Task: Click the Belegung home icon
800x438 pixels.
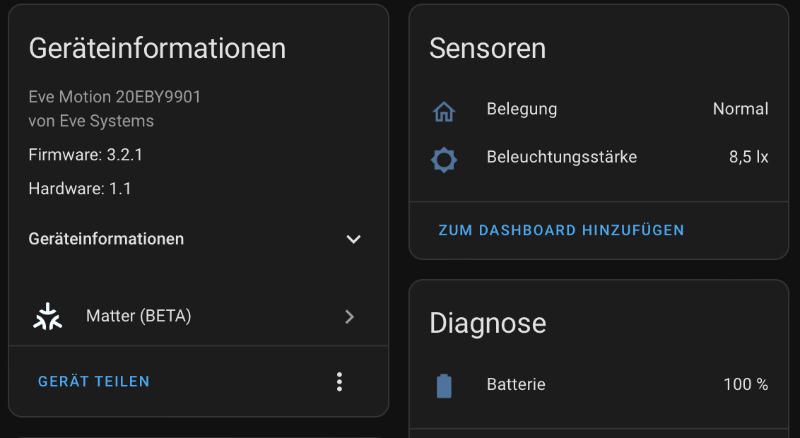Action: (x=444, y=110)
